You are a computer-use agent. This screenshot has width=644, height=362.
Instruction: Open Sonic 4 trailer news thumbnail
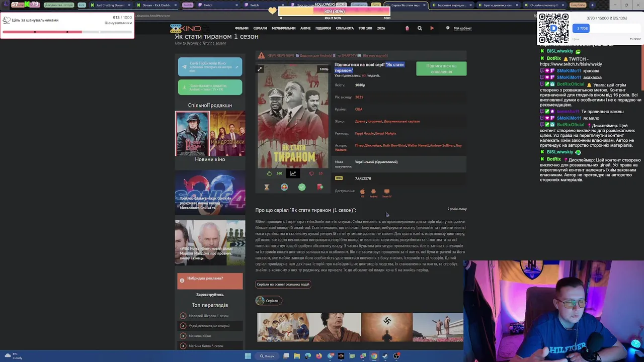(210, 194)
